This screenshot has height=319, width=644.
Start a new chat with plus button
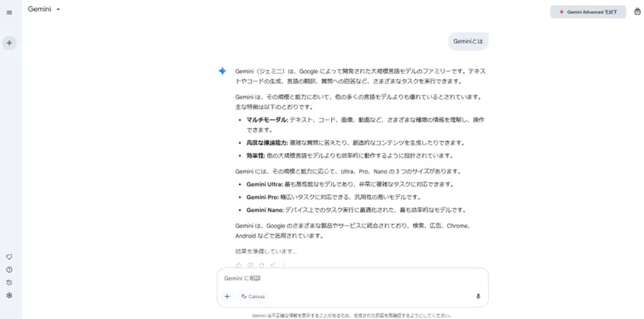point(9,42)
